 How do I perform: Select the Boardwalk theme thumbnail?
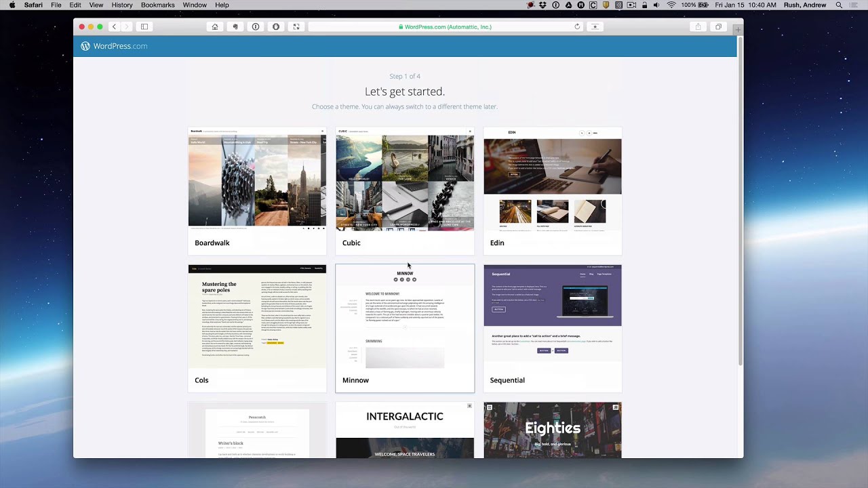257,180
